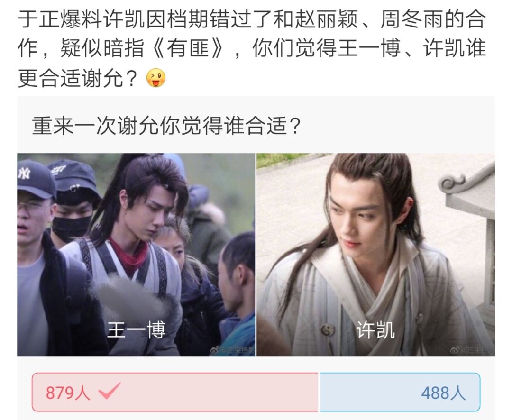Image resolution: width=512 pixels, height=420 pixels.
Task: Click the 879人 vote count text
Action: click(68, 393)
